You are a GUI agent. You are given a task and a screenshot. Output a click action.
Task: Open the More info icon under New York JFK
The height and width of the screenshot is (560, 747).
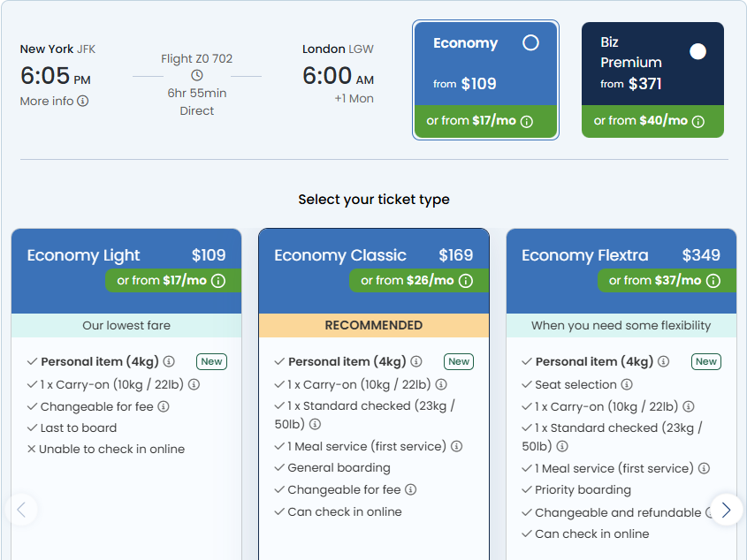click(83, 101)
